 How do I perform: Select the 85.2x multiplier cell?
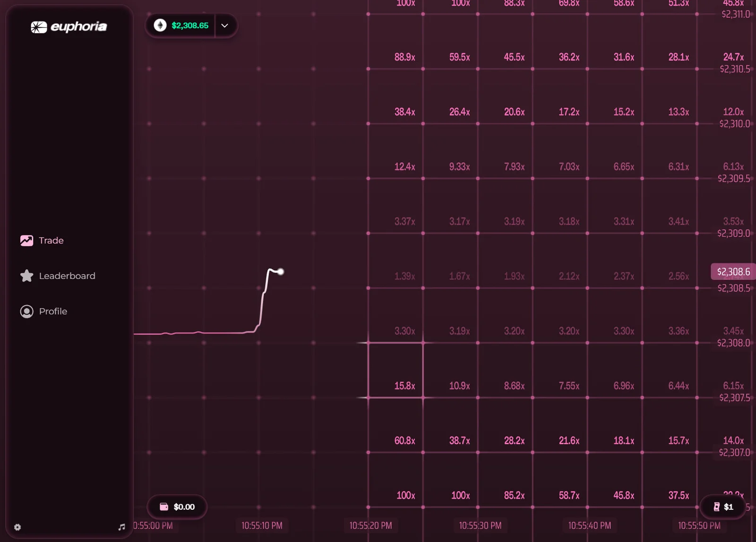coord(505,480)
